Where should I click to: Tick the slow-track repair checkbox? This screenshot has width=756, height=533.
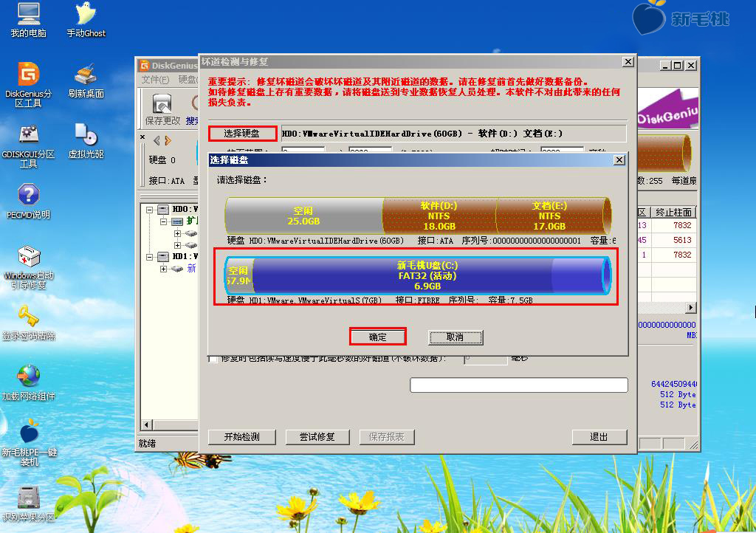(x=213, y=359)
